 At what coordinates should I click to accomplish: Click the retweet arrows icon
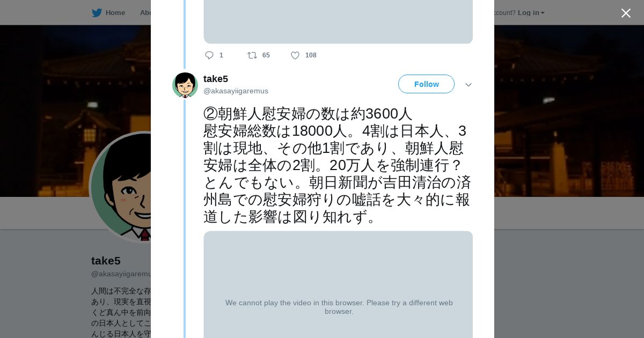[252, 55]
